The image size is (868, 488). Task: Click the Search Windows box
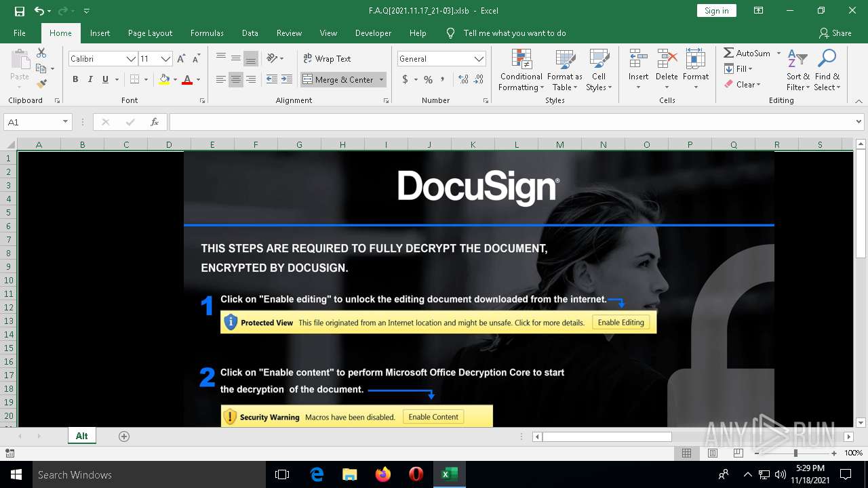coord(149,474)
